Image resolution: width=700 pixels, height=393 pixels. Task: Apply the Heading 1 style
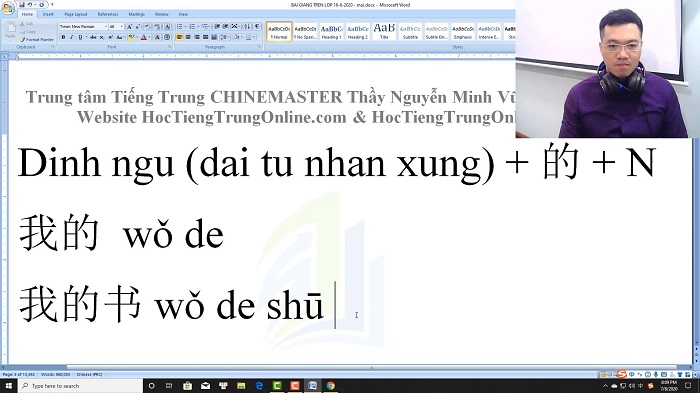[331, 32]
